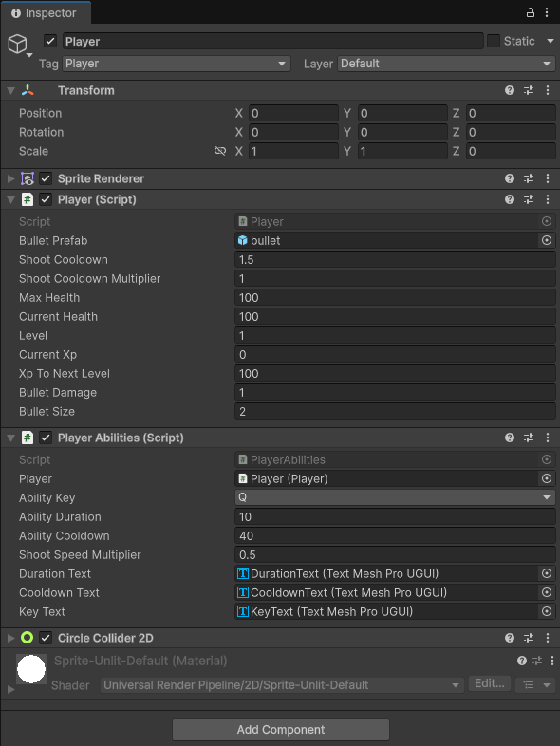
Task: Open Circle Collider 2D preset icon
Action: (x=529, y=638)
